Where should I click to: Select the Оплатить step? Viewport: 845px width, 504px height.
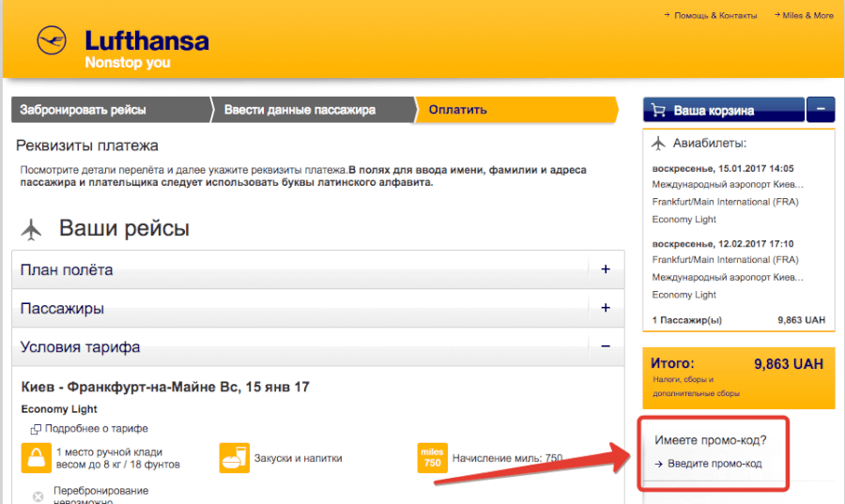(x=458, y=110)
